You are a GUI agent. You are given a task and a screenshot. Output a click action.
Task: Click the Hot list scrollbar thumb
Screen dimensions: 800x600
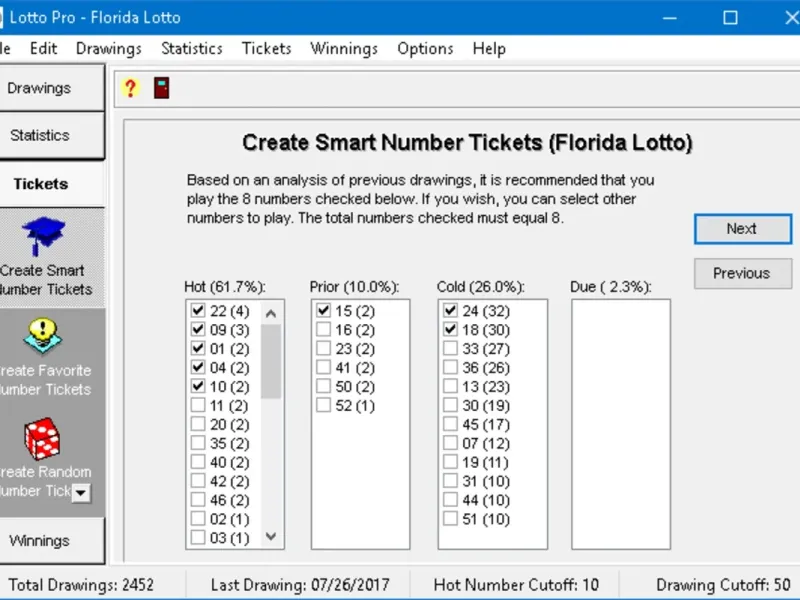pos(271,361)
